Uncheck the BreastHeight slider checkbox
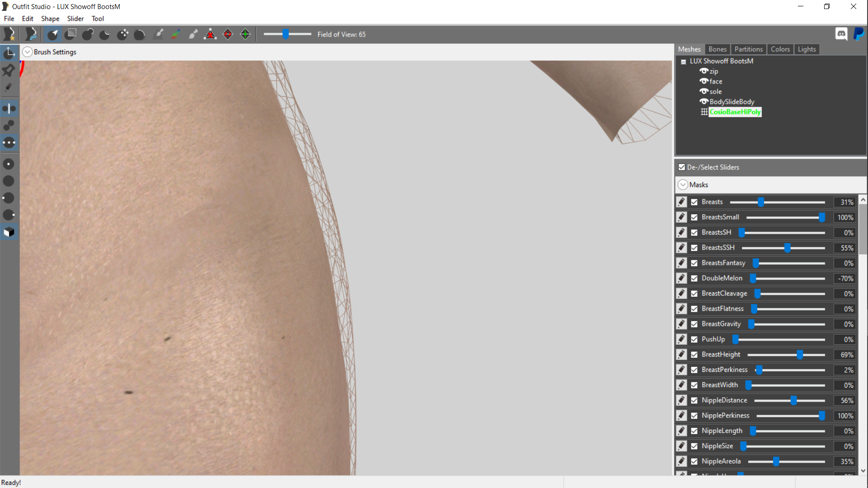The image size is (868, 488). pos(694,355)
